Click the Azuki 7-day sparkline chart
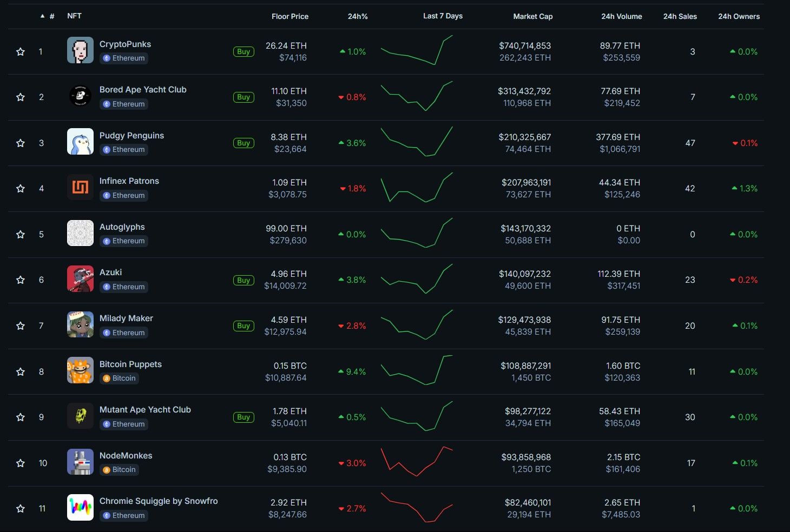The width and height of the screenshot is (790, 532). coord(417,279)
